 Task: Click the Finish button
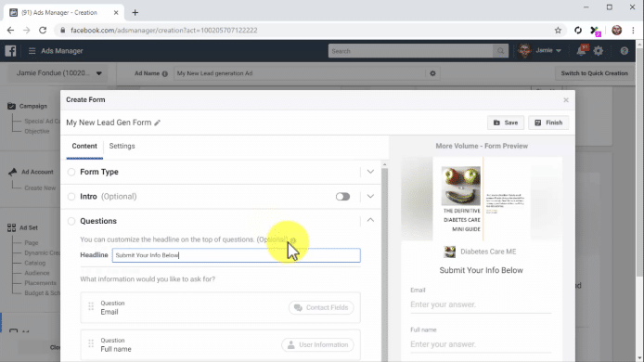[548, 123]
